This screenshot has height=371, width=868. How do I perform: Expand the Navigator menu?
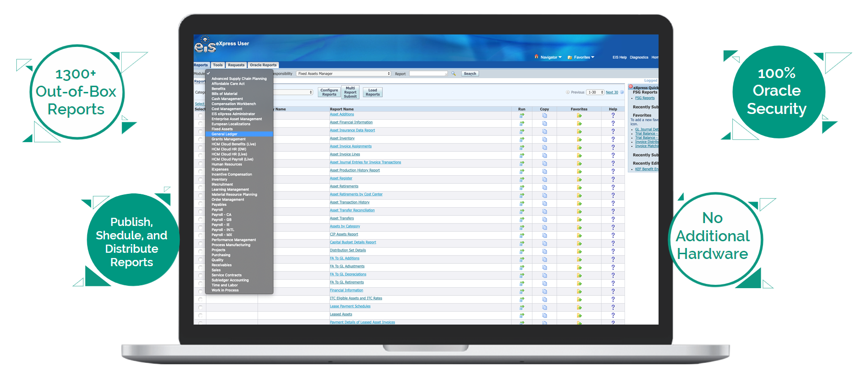(551, 57)
